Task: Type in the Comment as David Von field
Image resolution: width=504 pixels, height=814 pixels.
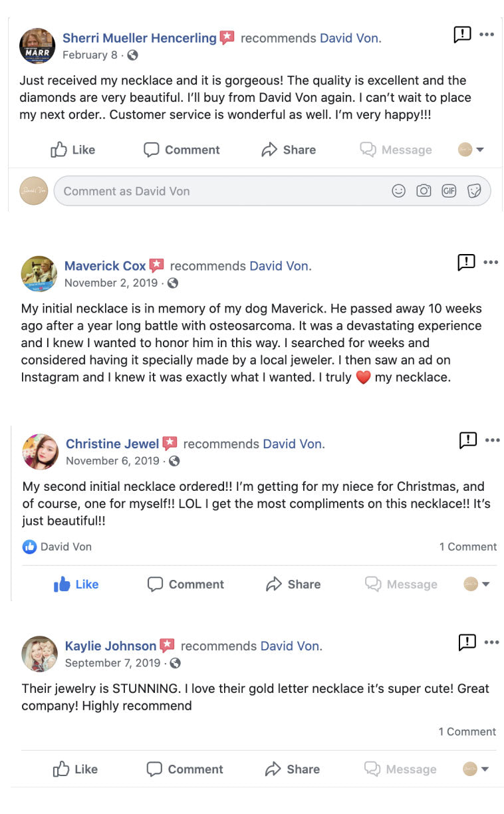Action: coord(219,192)
